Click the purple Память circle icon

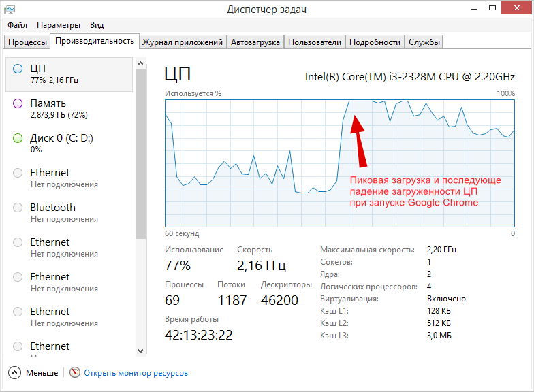coord(18,103)
